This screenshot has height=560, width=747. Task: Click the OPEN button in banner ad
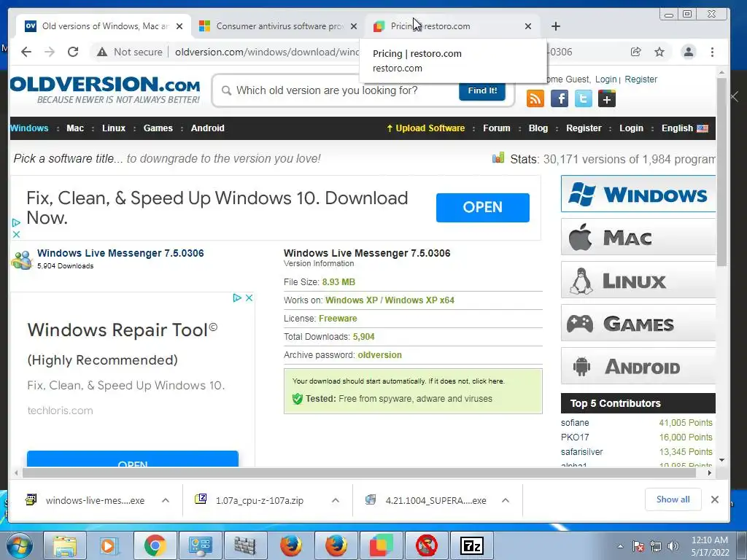[x=483, y=208]
